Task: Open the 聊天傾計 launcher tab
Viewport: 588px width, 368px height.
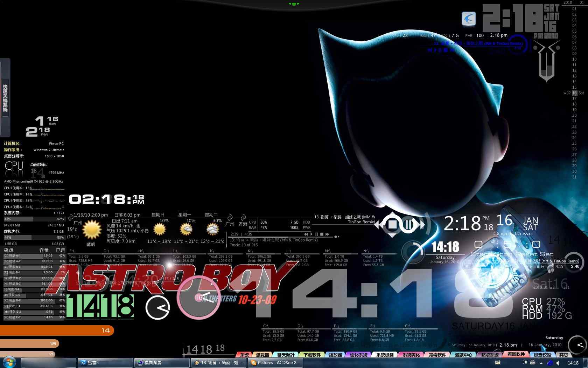Action: tap(286, 355)
